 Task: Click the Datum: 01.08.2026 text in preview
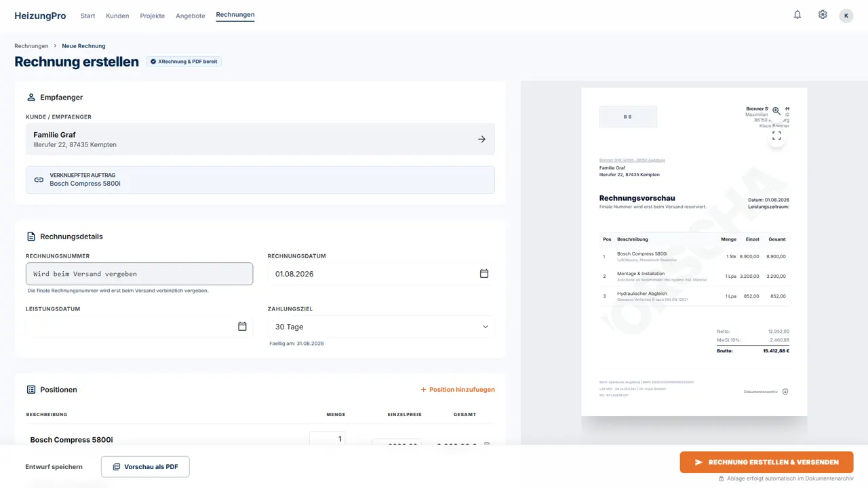point(768,200)
